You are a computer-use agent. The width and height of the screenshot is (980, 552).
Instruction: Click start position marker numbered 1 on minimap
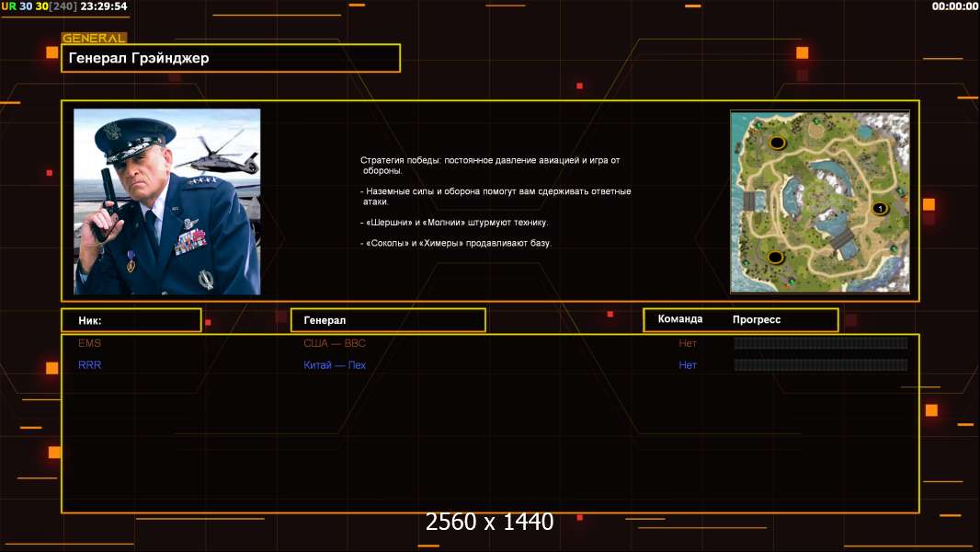879,209
